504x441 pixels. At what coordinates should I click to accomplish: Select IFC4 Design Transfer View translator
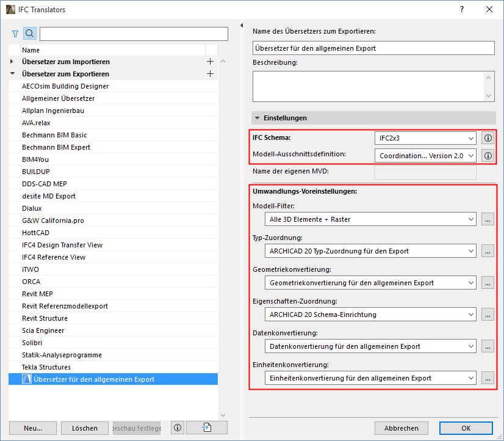pyautogui.click(x=113, y=245)
